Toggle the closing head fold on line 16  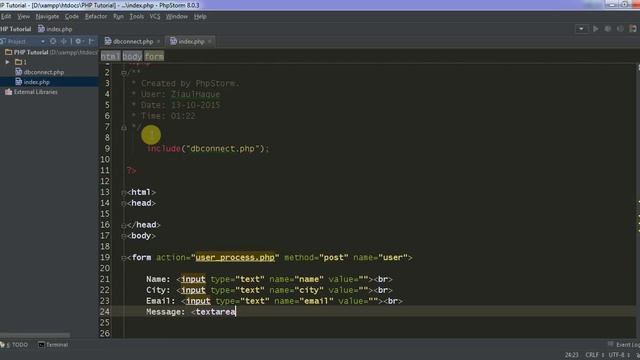pos(124,225)
